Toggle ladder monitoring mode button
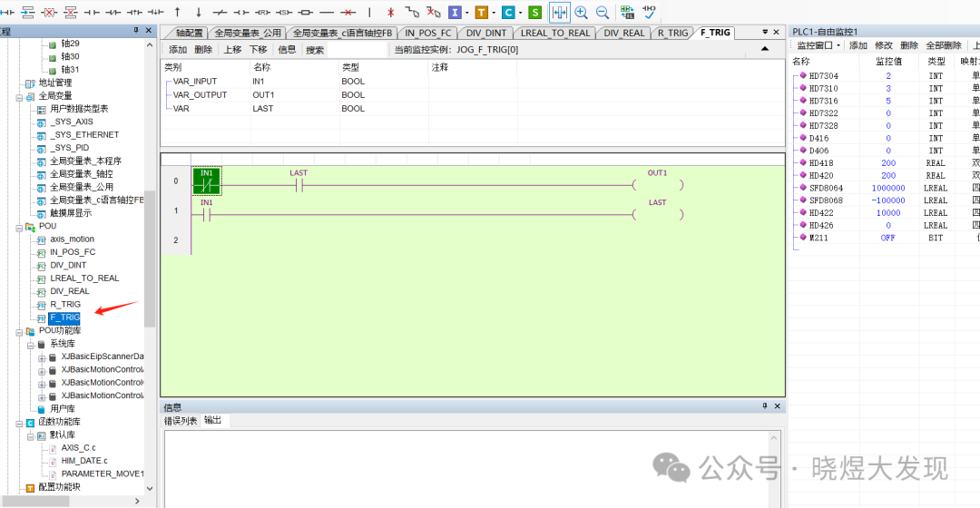 (559, 12)
